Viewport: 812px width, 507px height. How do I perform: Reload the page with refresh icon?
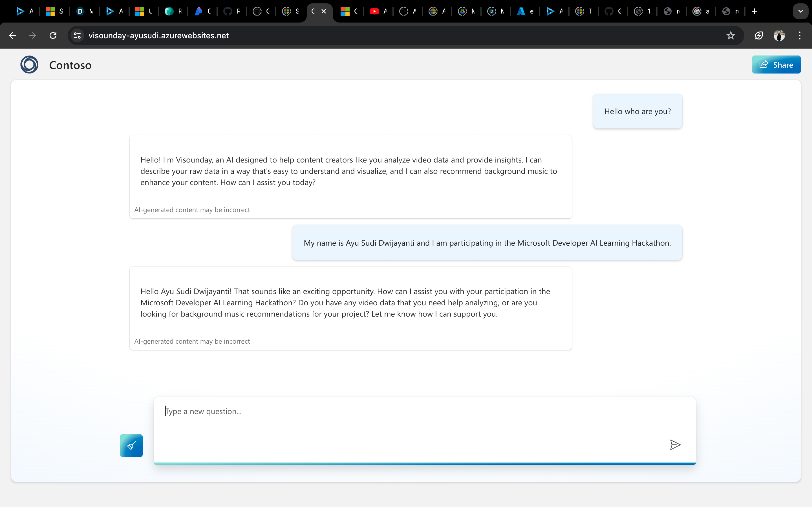pos(53,35)
